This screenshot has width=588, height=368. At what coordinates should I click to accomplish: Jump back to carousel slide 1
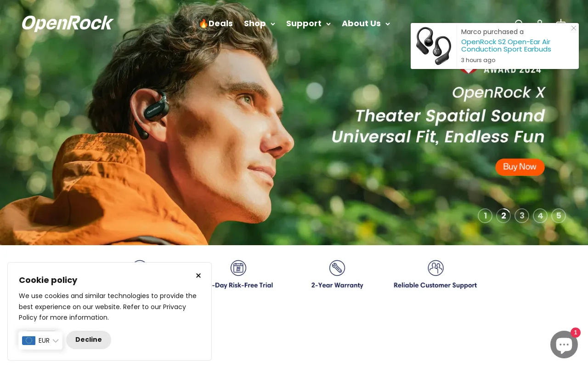[x=485, y=216]
